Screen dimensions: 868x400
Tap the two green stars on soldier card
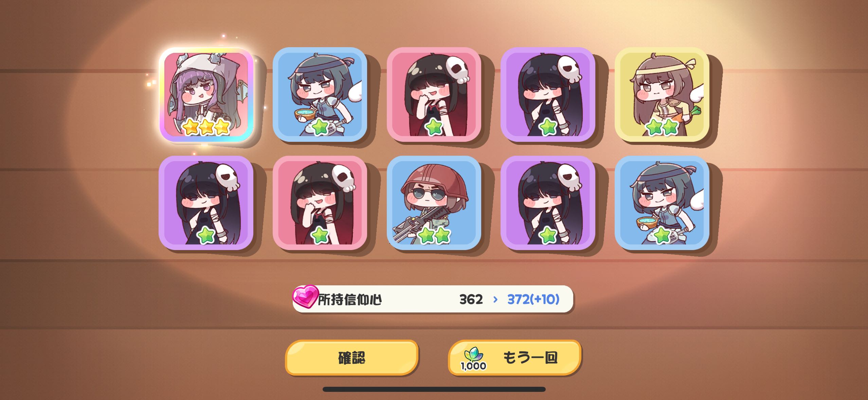tap(434, 235)
